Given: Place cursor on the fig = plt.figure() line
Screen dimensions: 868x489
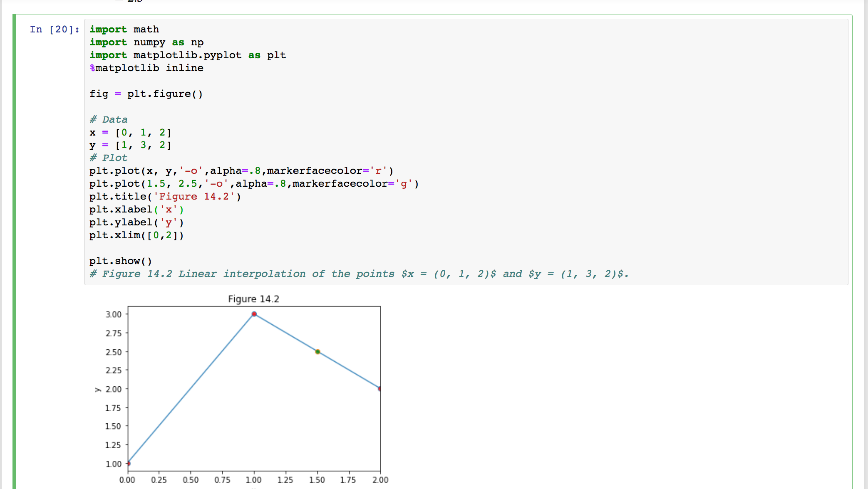Looking at the screenshot, I should pos(146,94).
